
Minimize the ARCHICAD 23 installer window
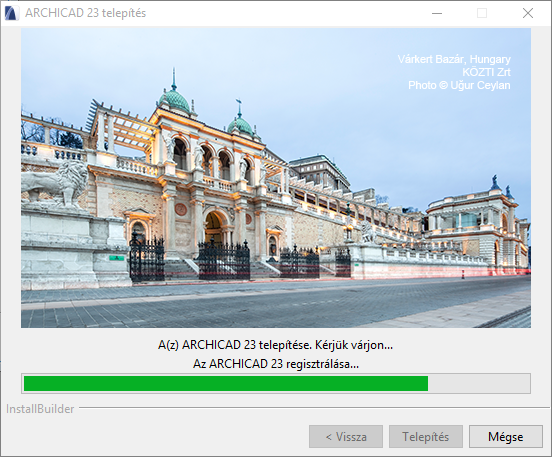click(x=437, y=13)
